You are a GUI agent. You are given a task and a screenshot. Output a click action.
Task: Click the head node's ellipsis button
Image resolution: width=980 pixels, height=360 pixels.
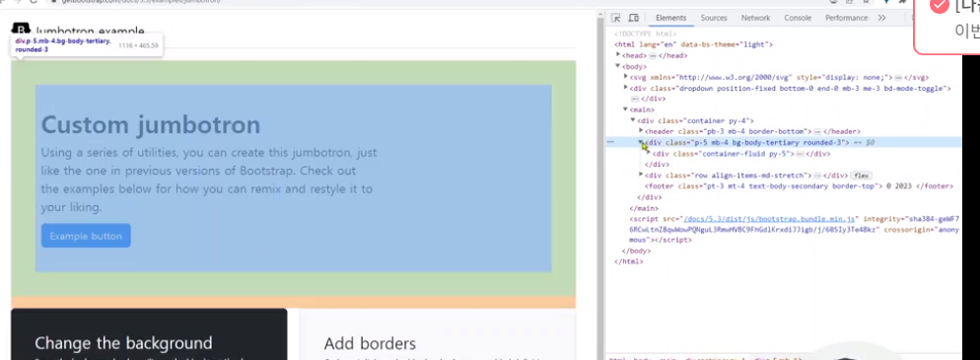pos(653,55)
